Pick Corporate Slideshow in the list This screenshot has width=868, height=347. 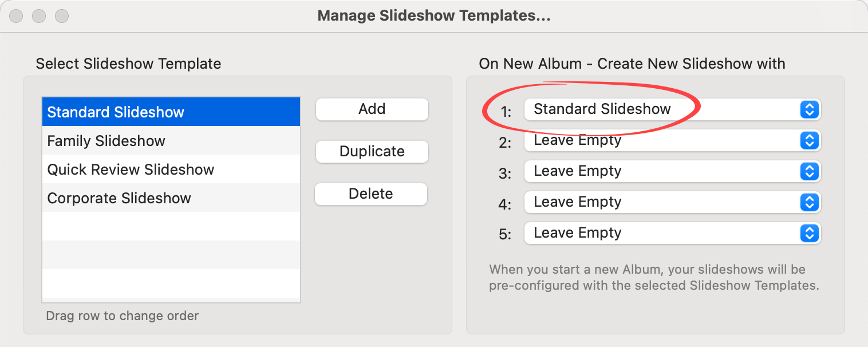[171, 198]
